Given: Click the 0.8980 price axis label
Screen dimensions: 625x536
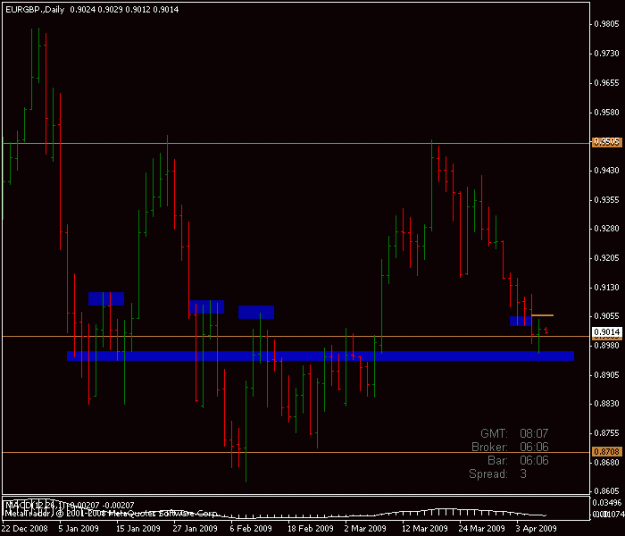Looking at the screenshot, I should click(607, 346).
